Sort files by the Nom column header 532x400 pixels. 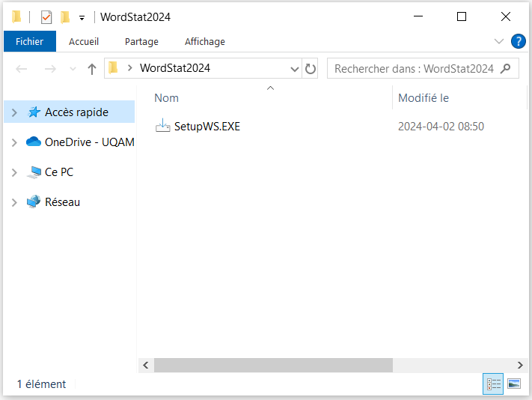167,98
